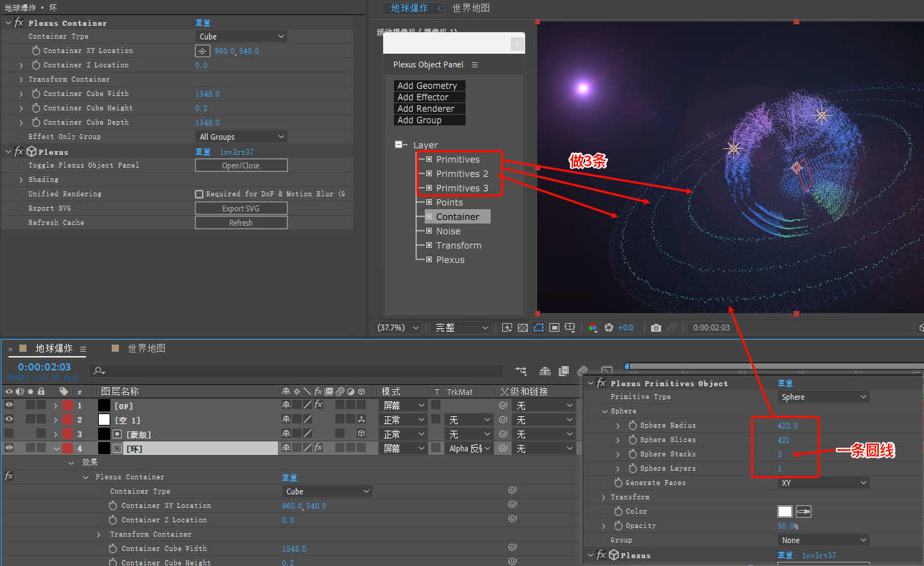This screenshot has width=924, height=566.
Task: Toggle stopwatch for Container Cube Depth
Action: point(37,123)
